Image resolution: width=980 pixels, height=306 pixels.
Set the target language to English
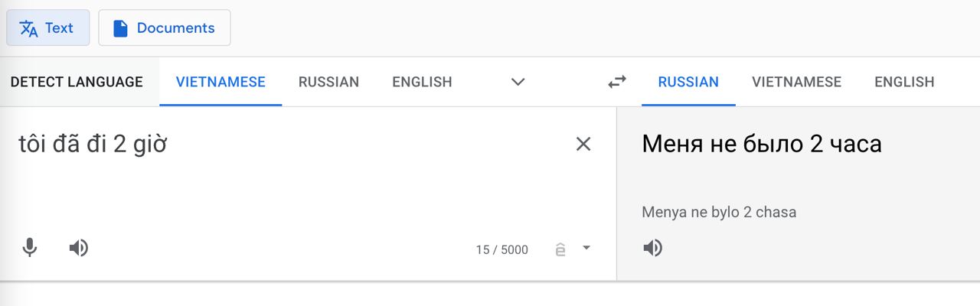(904, 82)
